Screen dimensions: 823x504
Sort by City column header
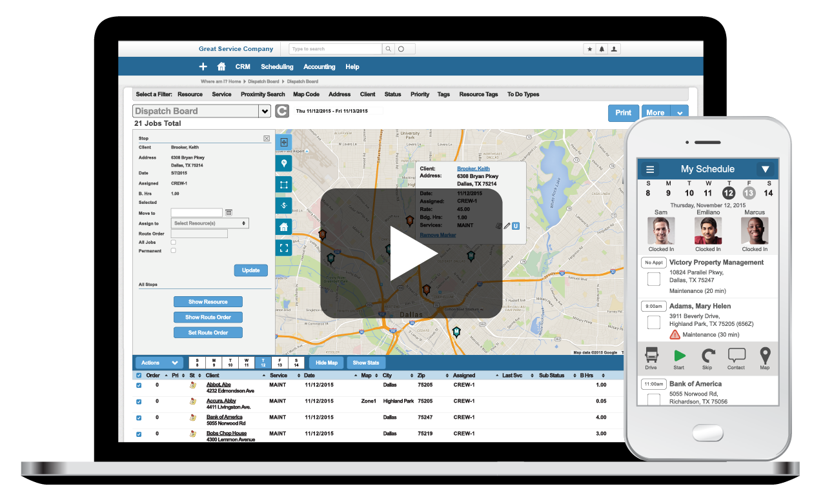(387, 375)
